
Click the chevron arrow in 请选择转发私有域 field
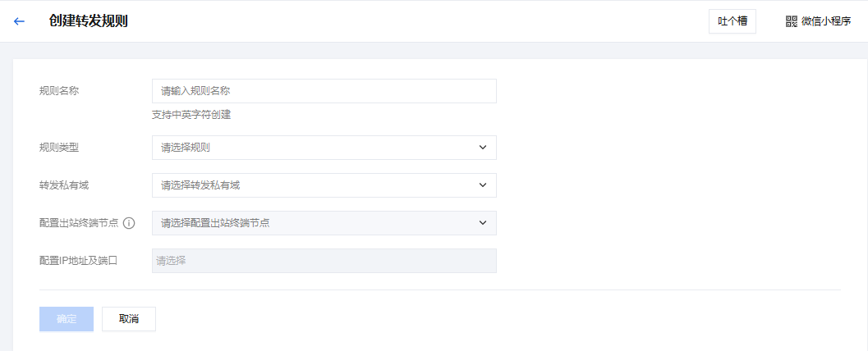pyautogui.click(x=482, y=185)
